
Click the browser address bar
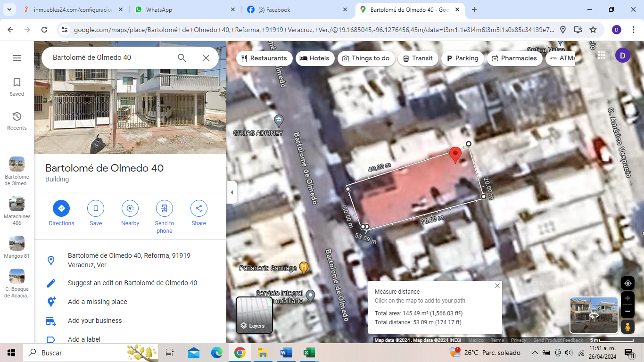point(314,30)
